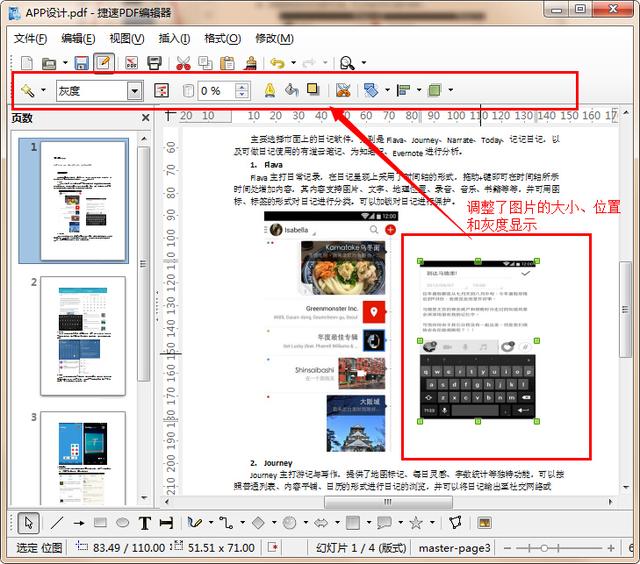The height and width of the screenshot is (564, 640).
Task: Click the horizontal document scrollbar
Action: [388, 502]
